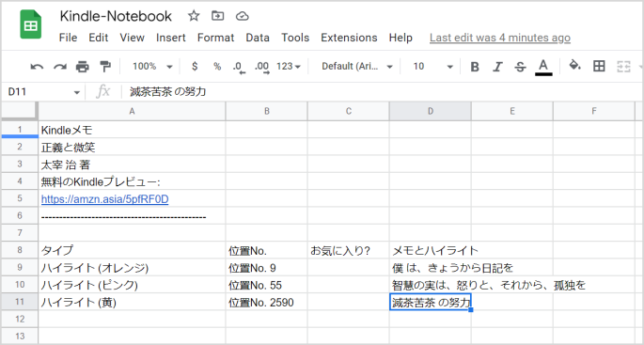Increase decimal places
Viewport: 644px width, 345px height.
click(x=262, y=68)
